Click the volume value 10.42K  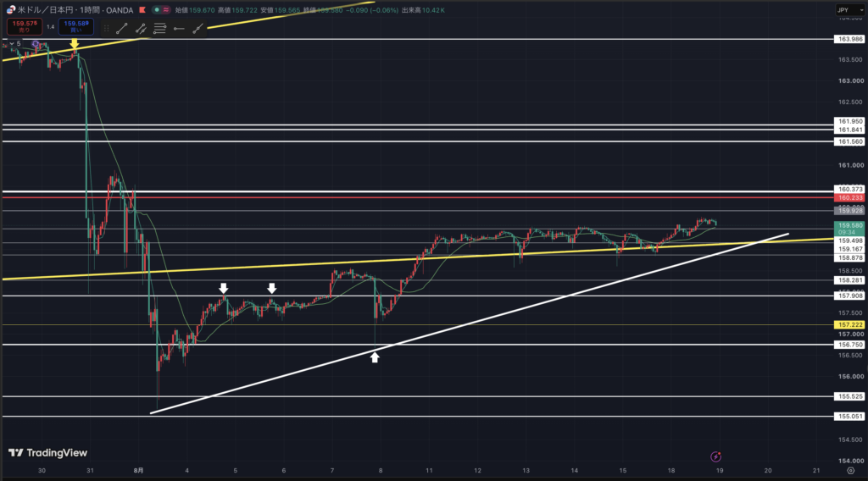tap(433, 10)
